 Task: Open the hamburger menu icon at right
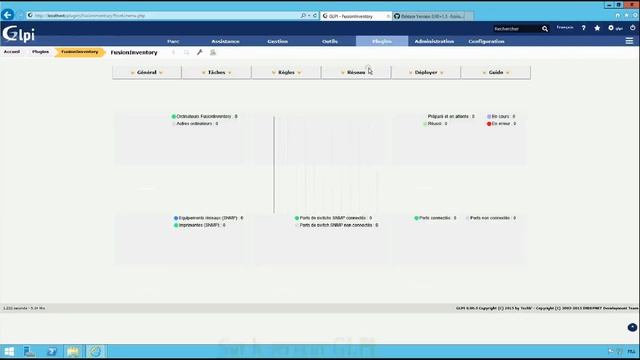(629, 41)
